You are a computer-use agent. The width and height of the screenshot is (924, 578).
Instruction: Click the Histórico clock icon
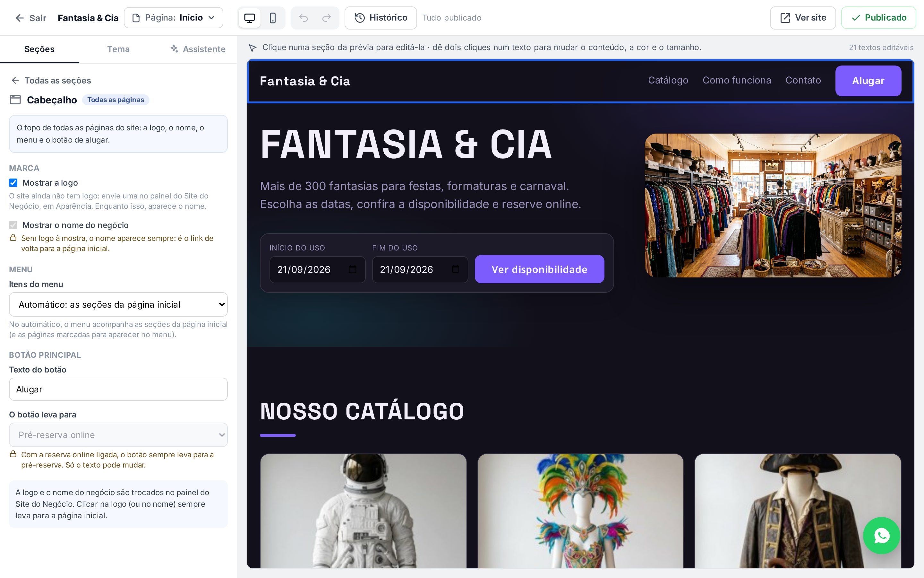[360, 18]
